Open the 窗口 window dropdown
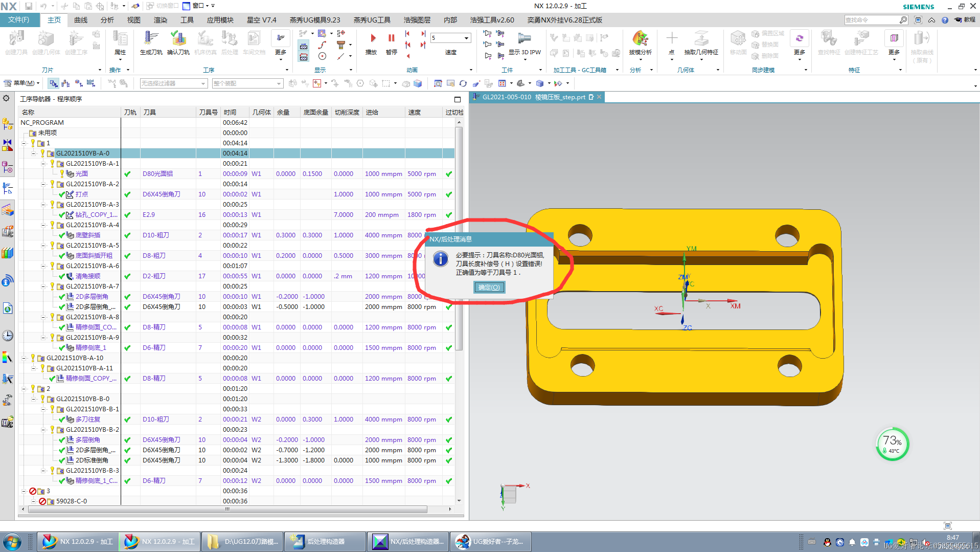The height and width of the screenshot is (552, 980). pos(199,6)
